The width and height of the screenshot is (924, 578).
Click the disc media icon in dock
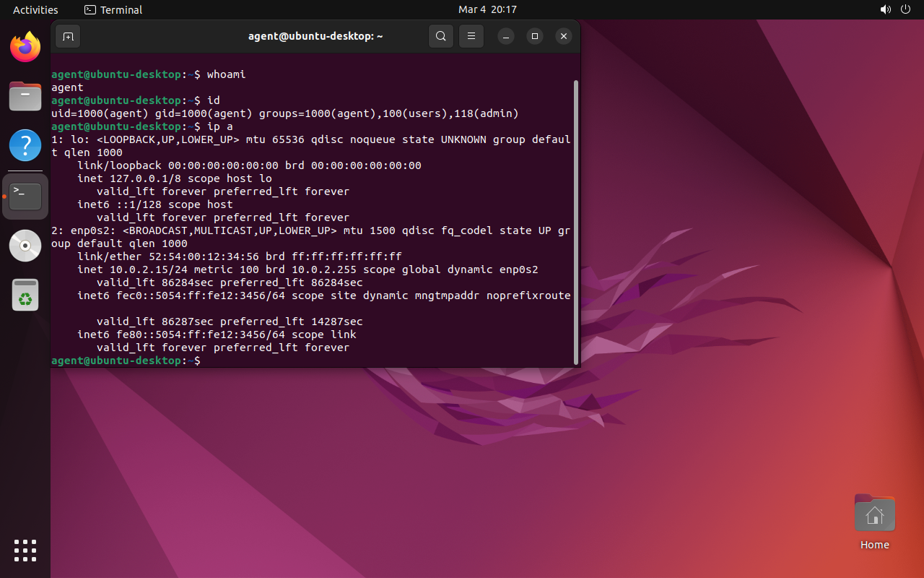(25, 246)
